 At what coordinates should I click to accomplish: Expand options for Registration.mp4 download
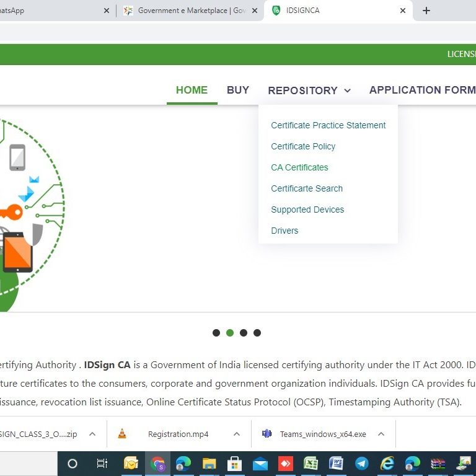[236, 434]
